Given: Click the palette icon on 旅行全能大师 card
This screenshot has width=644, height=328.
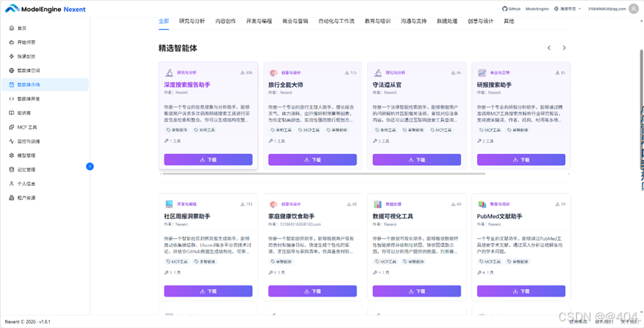Looking at the screenshot, I should 273,73.
